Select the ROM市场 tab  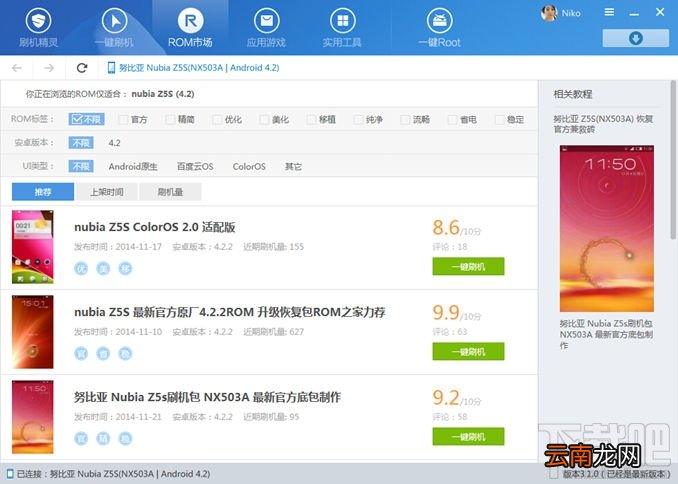click(190, 28)
